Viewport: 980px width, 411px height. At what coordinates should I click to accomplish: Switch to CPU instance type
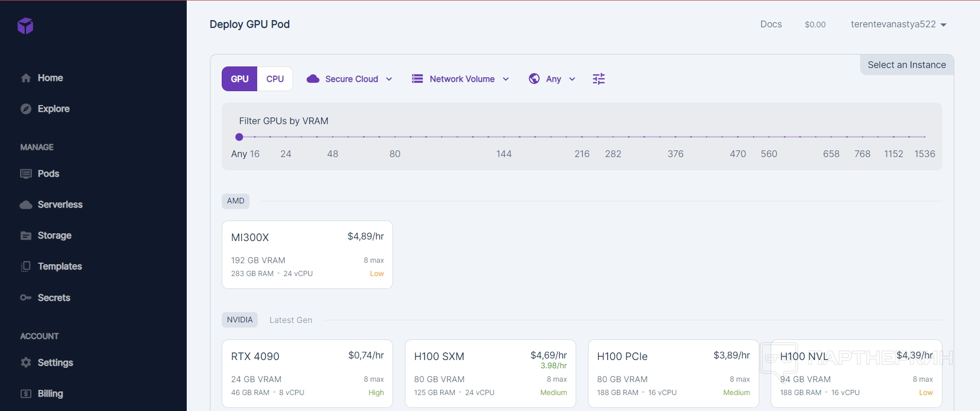275,79
